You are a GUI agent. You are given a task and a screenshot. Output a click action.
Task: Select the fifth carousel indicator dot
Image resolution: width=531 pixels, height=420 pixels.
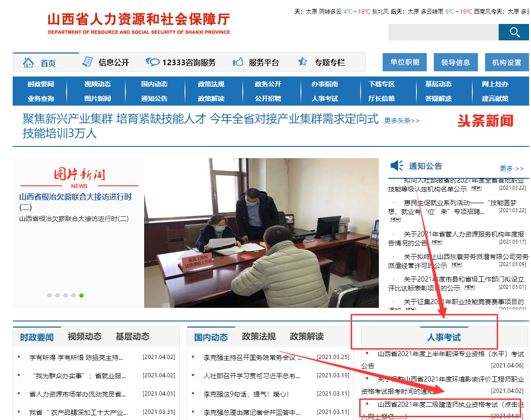pos(81,296)
